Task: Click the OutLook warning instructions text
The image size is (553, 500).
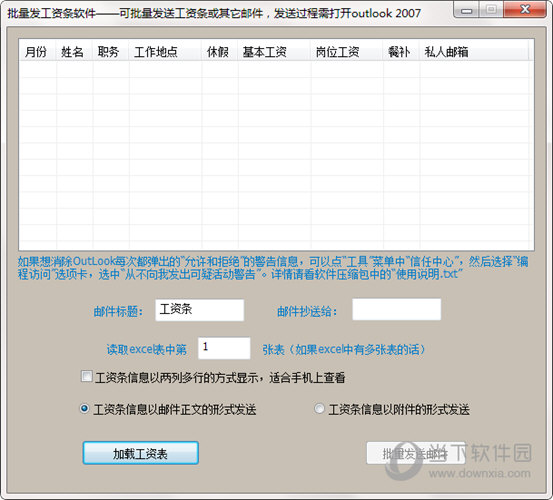Action: (273, 268)
